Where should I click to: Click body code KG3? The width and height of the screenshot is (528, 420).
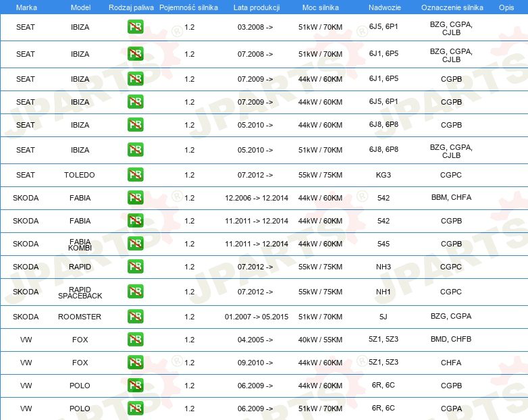point(384,175)
